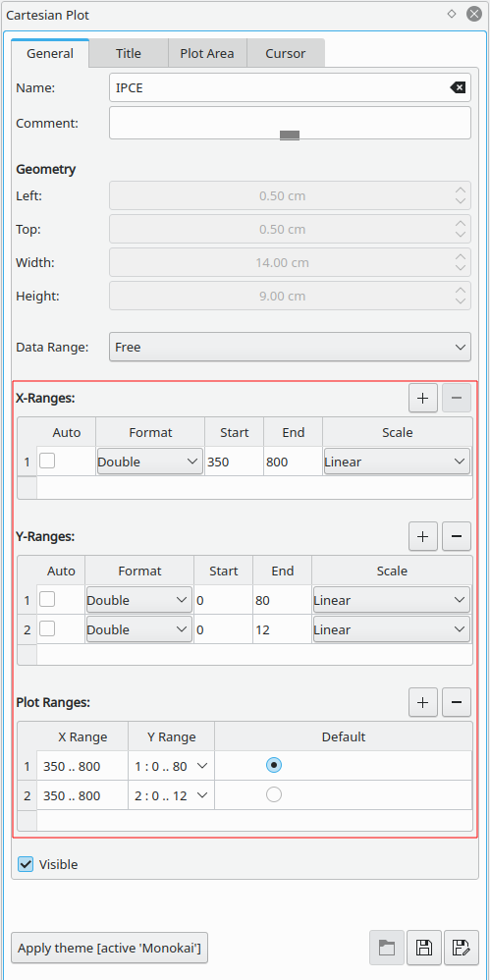This screenshot has width=490, height=980.
Task: Uncheck the Visible checkbox
Action: coord(26,864)
